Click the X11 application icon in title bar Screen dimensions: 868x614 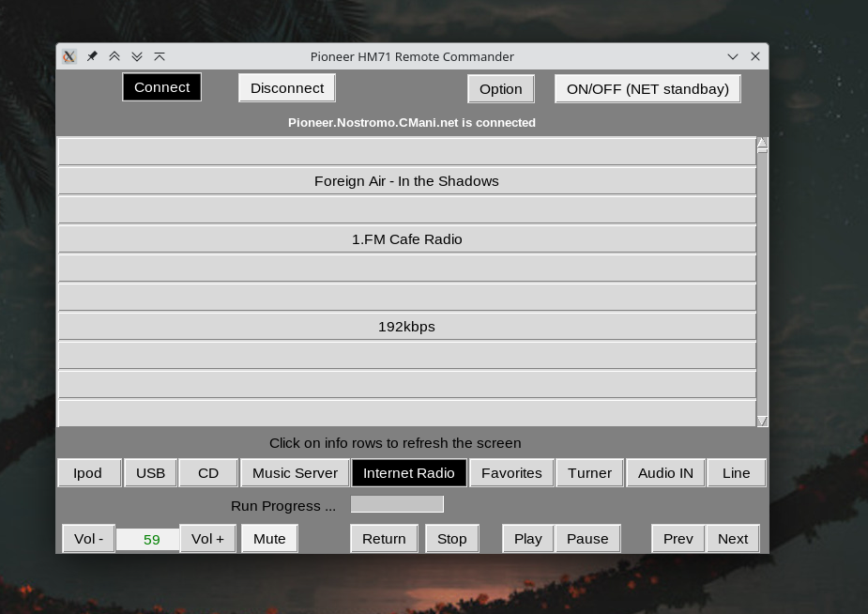[x=69, y=56]
